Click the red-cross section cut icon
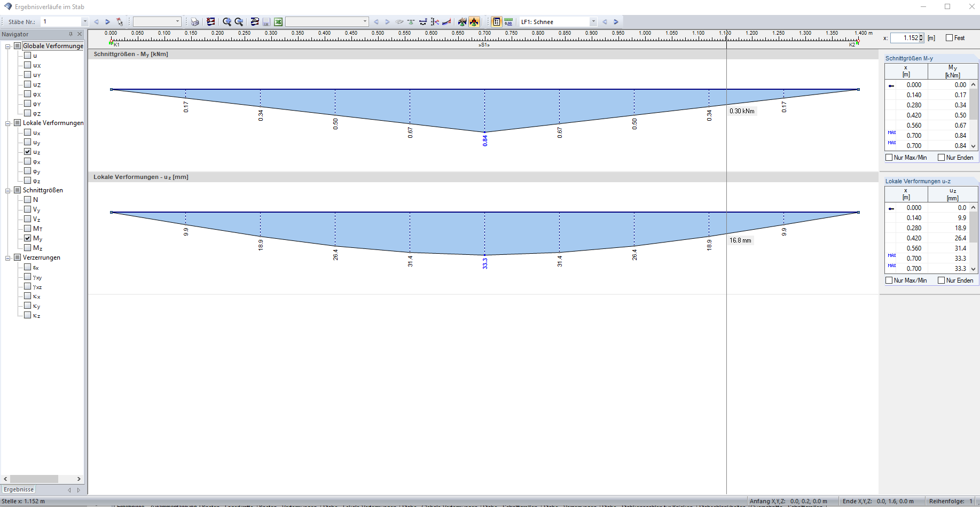This screenshot has width=980, height=507. [435, 22]
